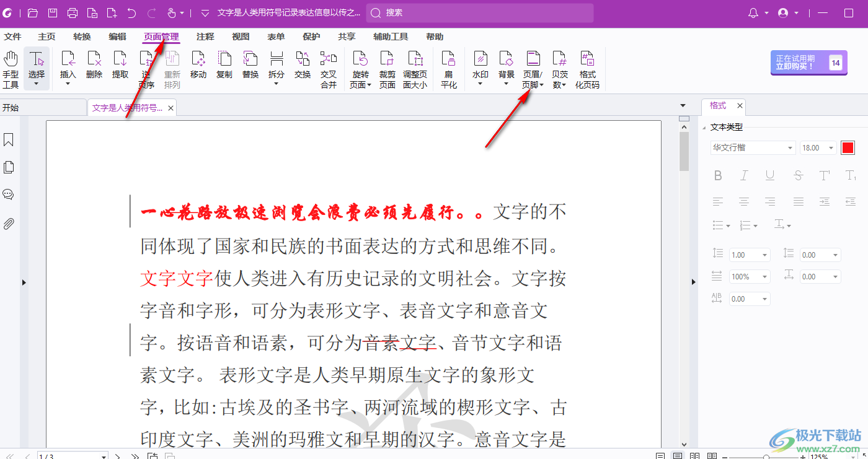
Task: Close the Format (格式) panel tab
Action: (740, 106)
